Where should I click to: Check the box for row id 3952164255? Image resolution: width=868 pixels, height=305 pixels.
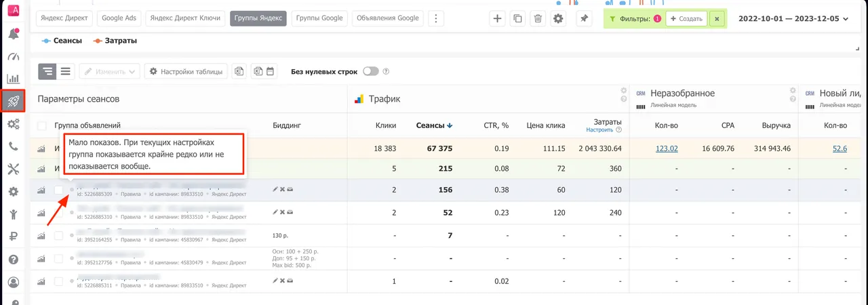pos(58,235)
